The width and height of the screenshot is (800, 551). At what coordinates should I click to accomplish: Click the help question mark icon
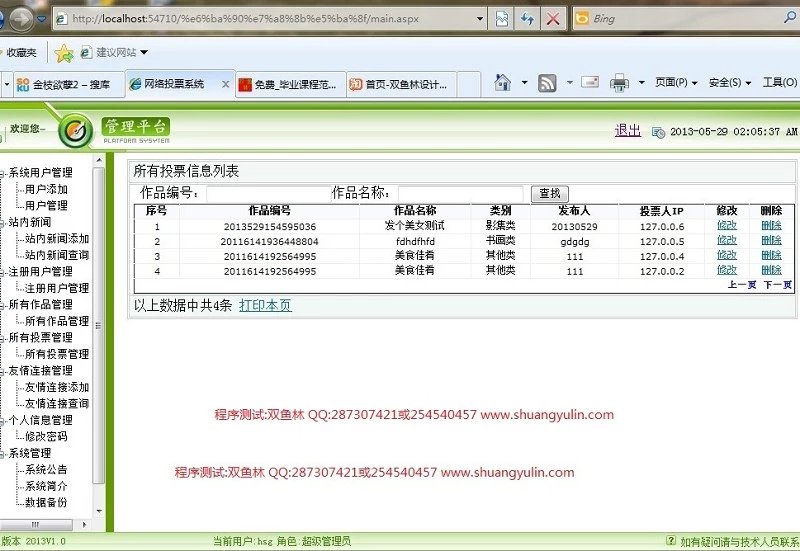(x=671, y=540)
